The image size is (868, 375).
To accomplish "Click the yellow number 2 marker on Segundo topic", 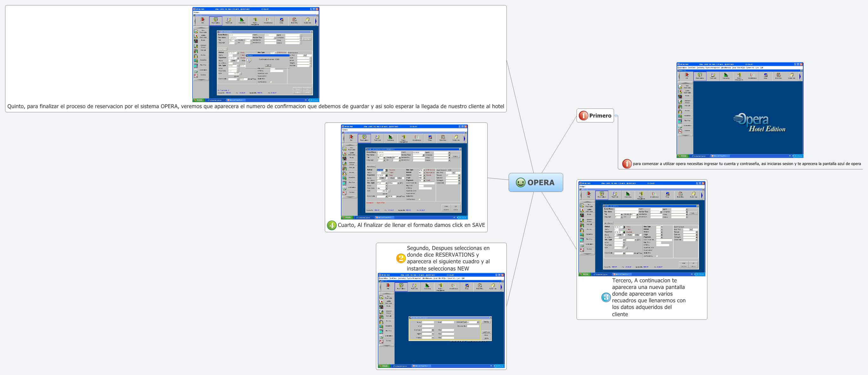I will [x=401, y=258].
